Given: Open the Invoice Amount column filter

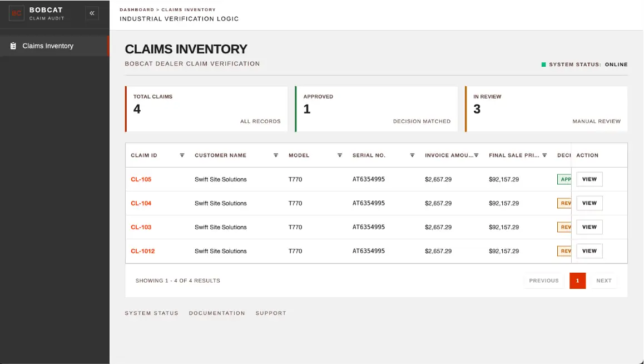Looking at the screenshot, I should coord(477,155).
